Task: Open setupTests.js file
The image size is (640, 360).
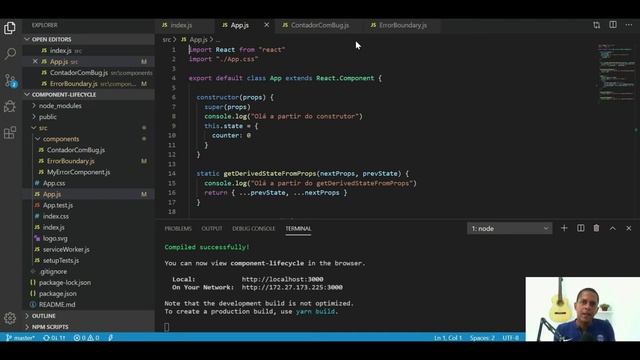Action: pyautogui.click(x=89, y=260)
